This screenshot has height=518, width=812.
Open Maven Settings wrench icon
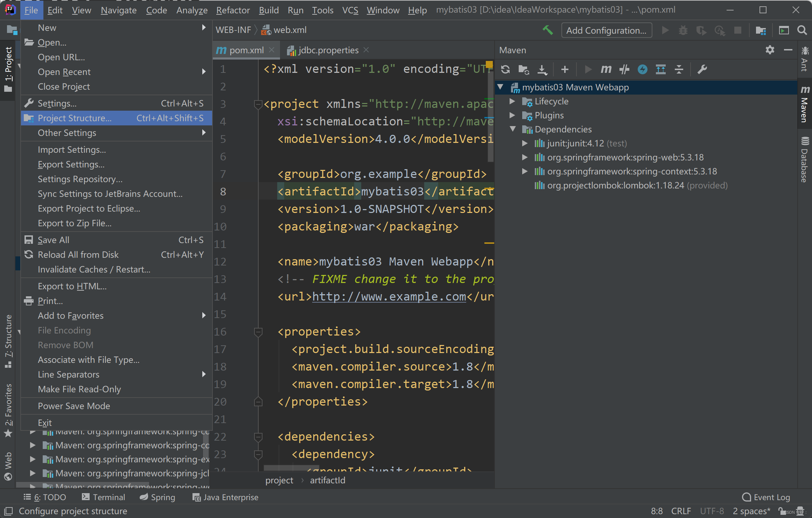pyautogui.click(x=702, y=69)
